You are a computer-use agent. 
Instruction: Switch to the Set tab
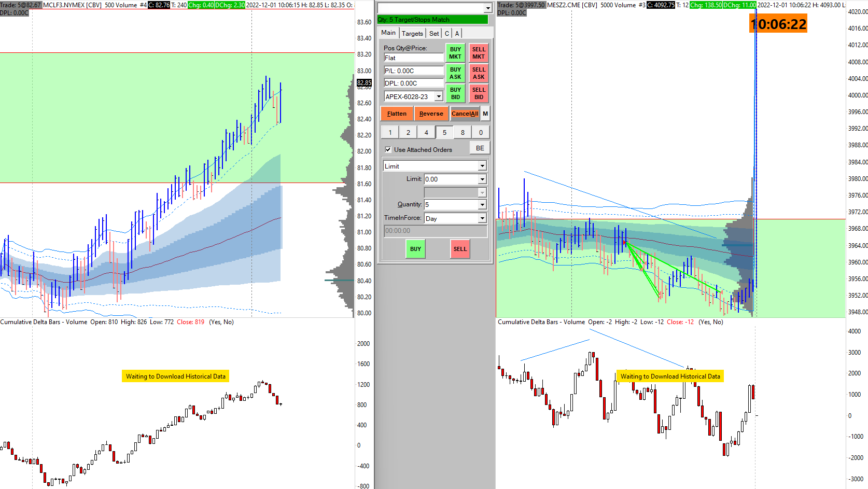coord(434,33)
